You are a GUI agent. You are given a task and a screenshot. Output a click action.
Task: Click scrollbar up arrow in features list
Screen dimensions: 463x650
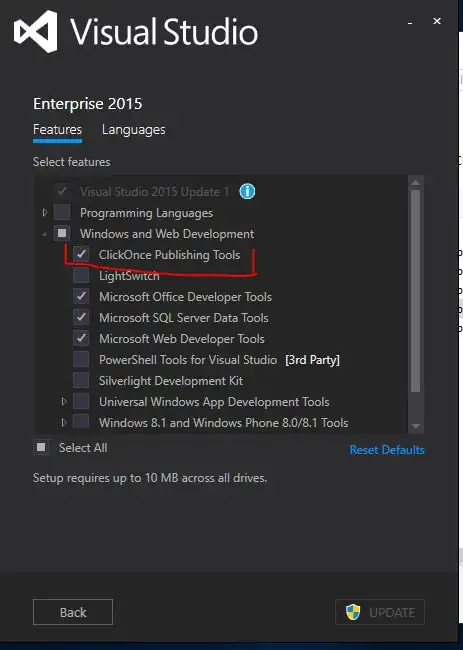pyautogui.click(x=416, y=182)
